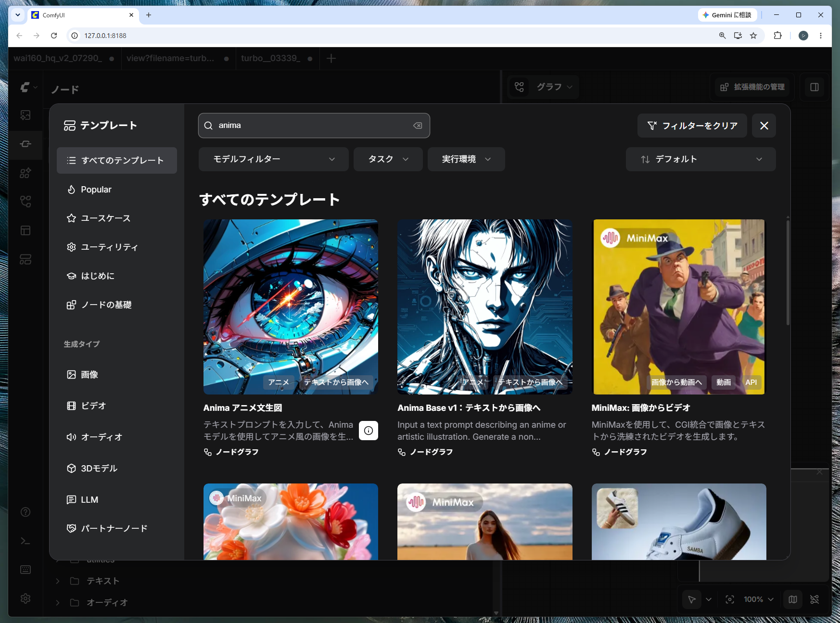This screenshot has height=623, width=840.
Task: Filter by パートナーノード type
Action: (x=117, y=529)
